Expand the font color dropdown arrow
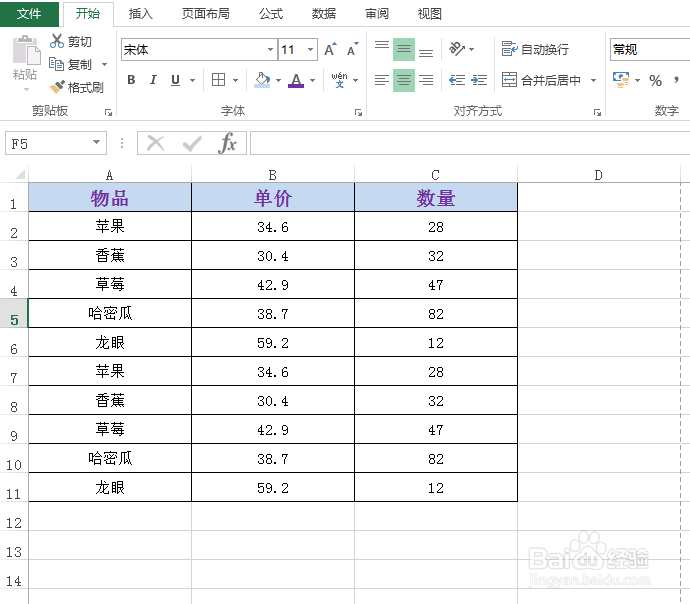The image size is (690, 604). (312, 80)
